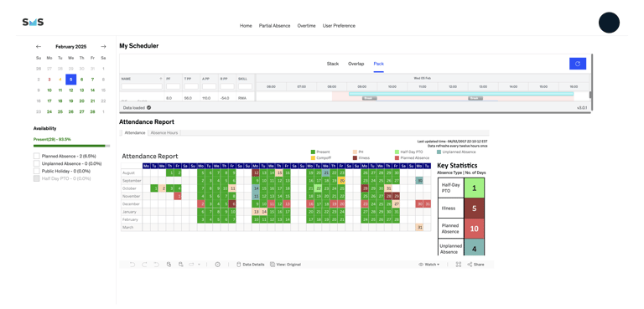
Task: Click the pause auto-updates icon in report toolbar
Action: point(180,265)
